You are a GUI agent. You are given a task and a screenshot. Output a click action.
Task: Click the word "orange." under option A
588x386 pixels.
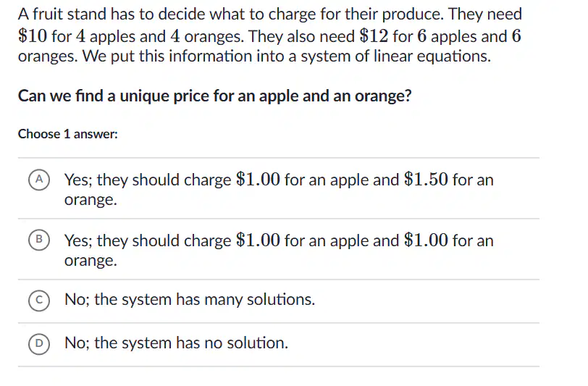(91, 200)
